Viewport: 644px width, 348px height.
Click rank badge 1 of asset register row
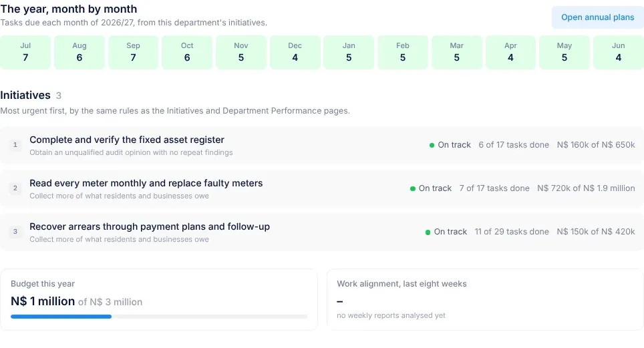(15, 145)
